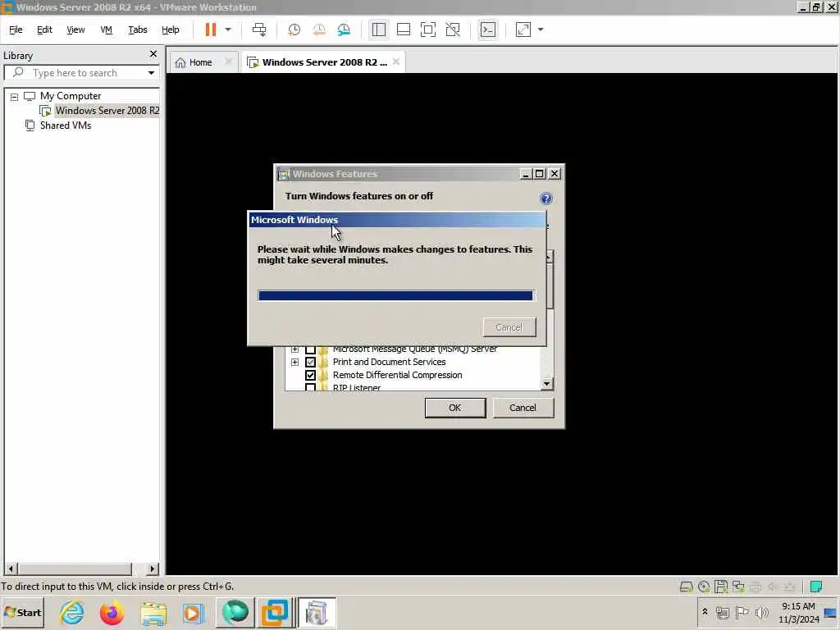Click the library scrollbar left arrow
Screen dimensions: 840x630
pyautogui.click(x=11, y=568)
